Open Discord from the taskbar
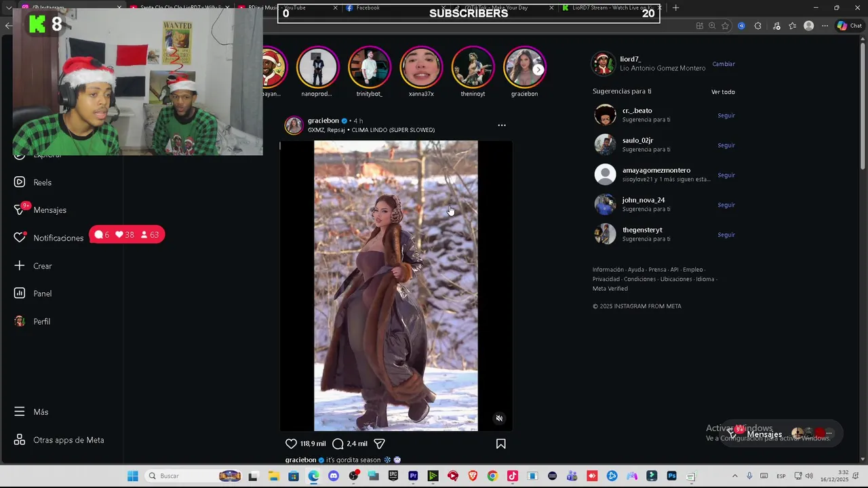Screen dimensions: 868x488 pyautogui.click(x=333, y=476)
